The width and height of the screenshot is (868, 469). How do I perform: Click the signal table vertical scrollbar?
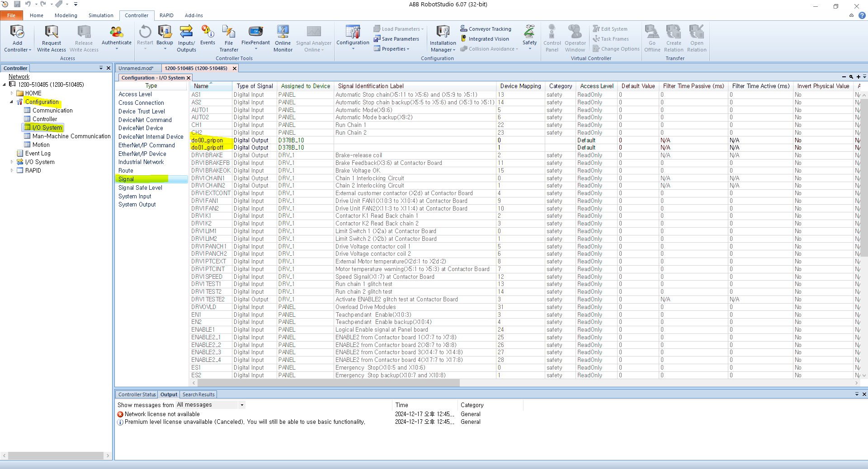pyautogui.click(x=864, y=178)
